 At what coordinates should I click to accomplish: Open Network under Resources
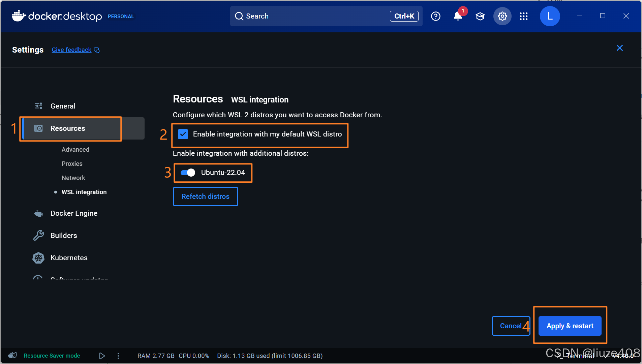tap(73, 178)
